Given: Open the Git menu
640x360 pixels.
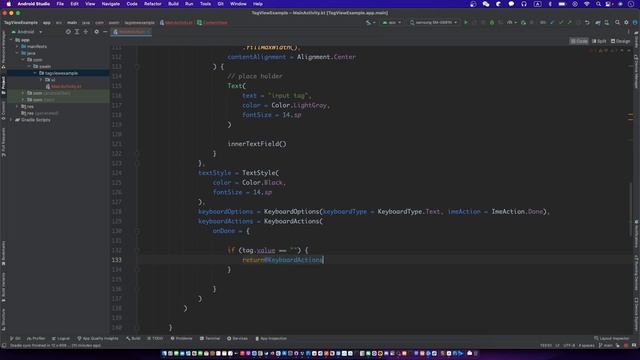Looking at the screenshot, I should [x=220, y=4].
